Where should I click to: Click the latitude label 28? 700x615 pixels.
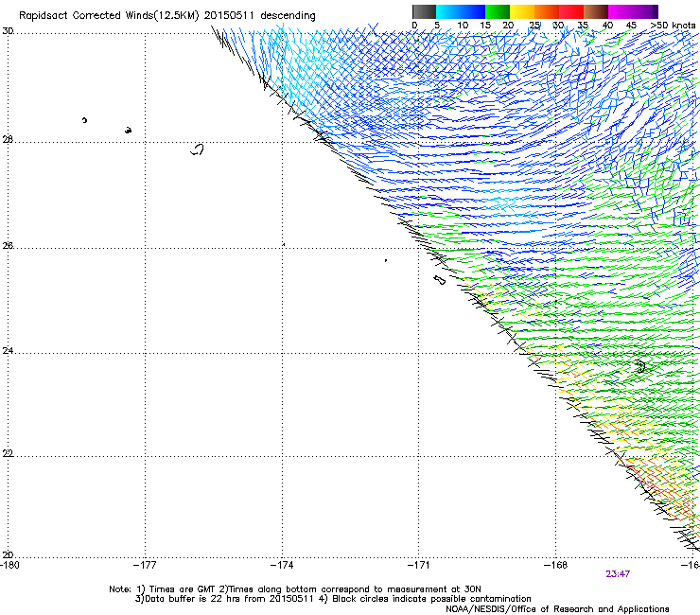tap(8, 140)
